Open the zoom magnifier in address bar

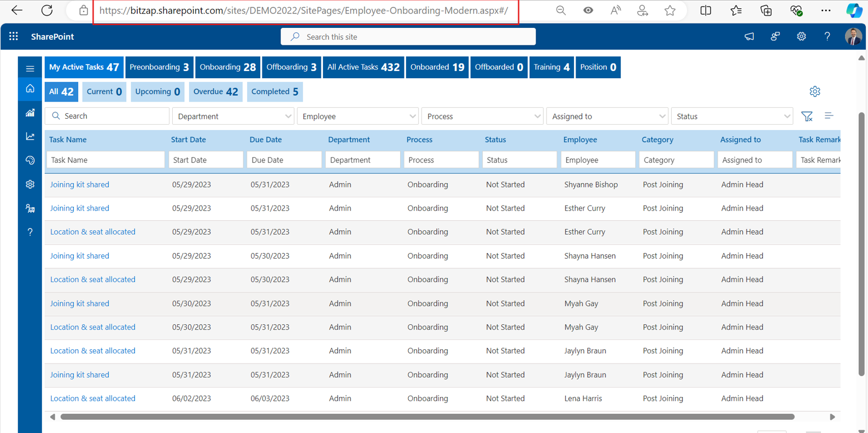pos(561,10)
